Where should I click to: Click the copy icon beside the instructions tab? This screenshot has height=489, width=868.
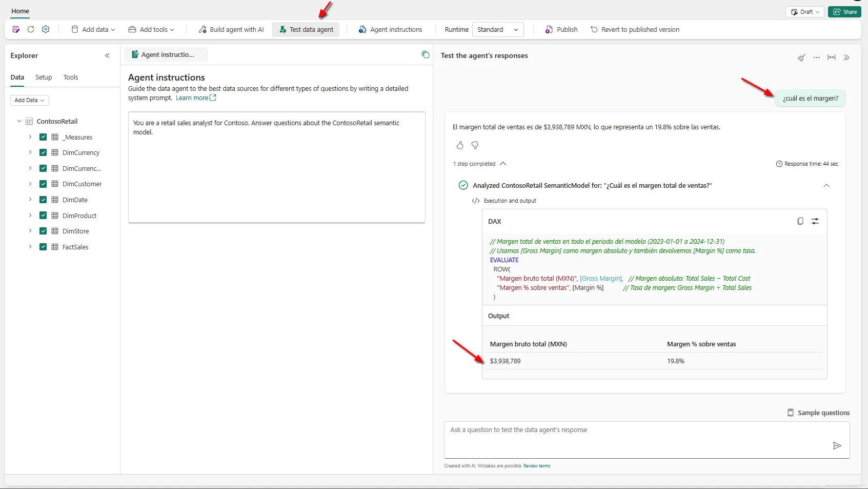(426, 54)
